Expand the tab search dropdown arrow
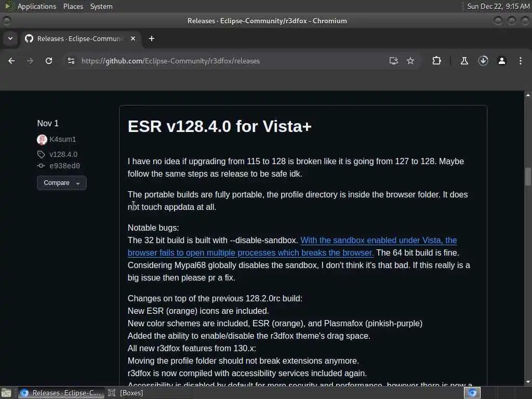532x399 pixels. tap(10, 38)
